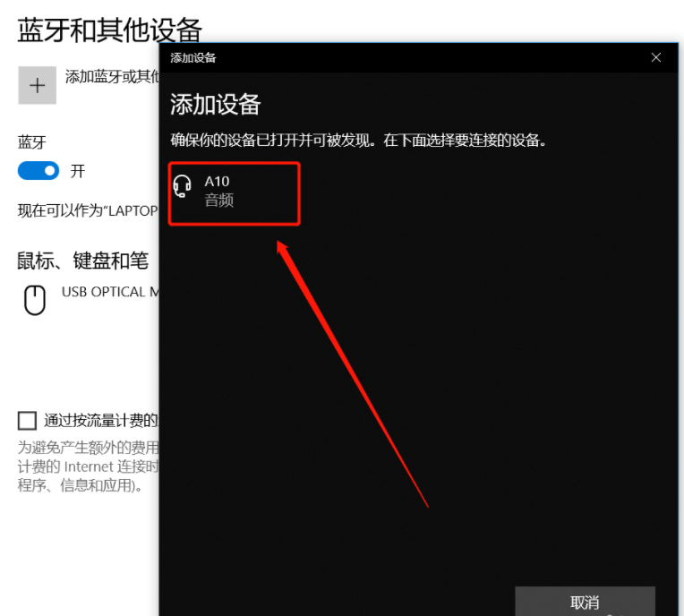The width and height of the screenshot is (684, 616).
Task: Click the mouse icon for USB OPTICAL device
Action: [x=35, y=300]
